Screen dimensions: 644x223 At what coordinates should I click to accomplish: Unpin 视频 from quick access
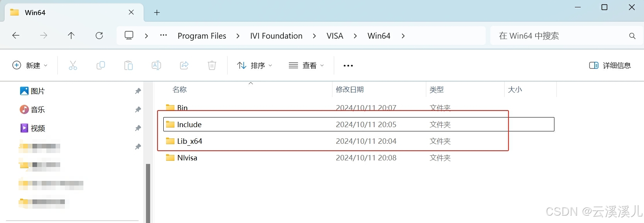coord(138,128)
